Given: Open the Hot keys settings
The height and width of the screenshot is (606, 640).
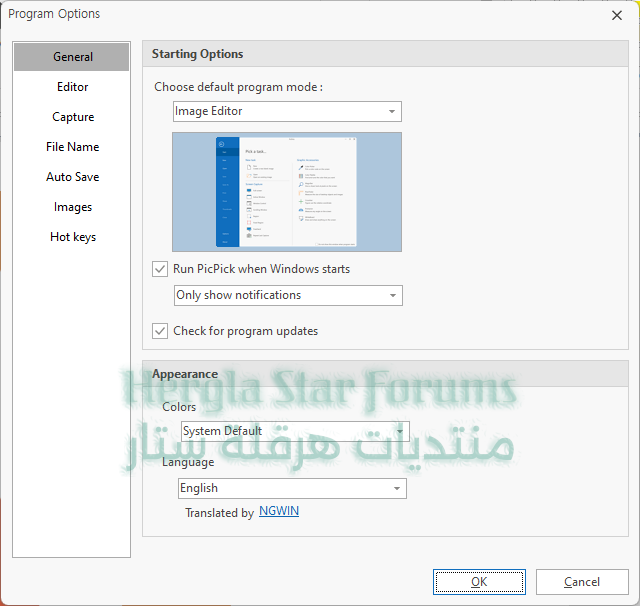Looking at the screenshot, I should 72,237.
